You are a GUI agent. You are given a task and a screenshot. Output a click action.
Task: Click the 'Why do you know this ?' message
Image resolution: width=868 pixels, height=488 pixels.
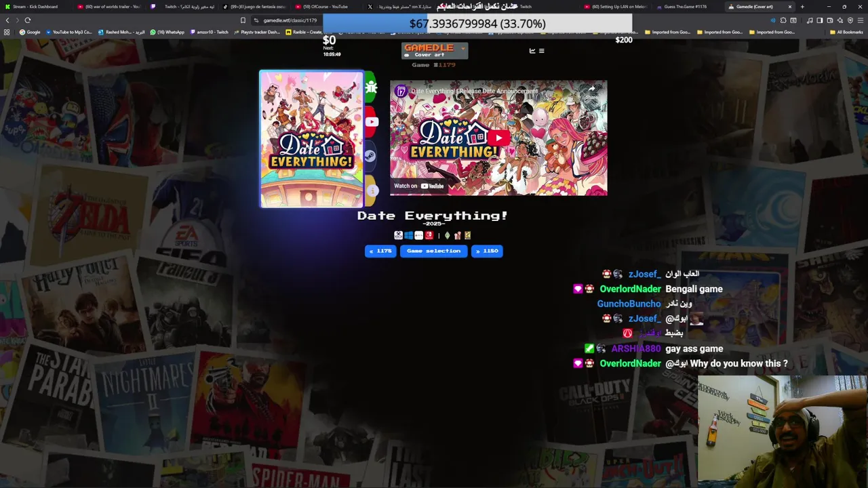739,363
